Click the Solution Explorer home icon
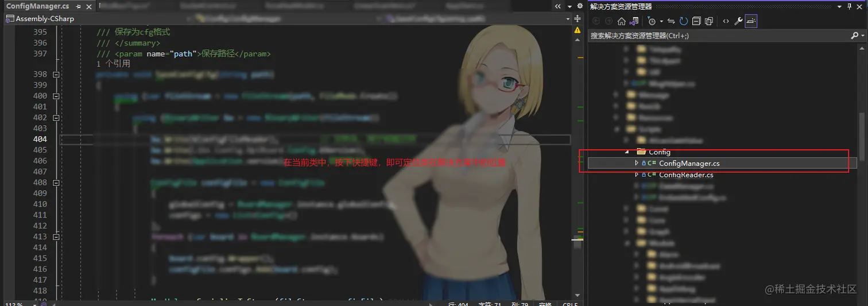Viewport: 868px width, 306px height. [x=621, y=21]
